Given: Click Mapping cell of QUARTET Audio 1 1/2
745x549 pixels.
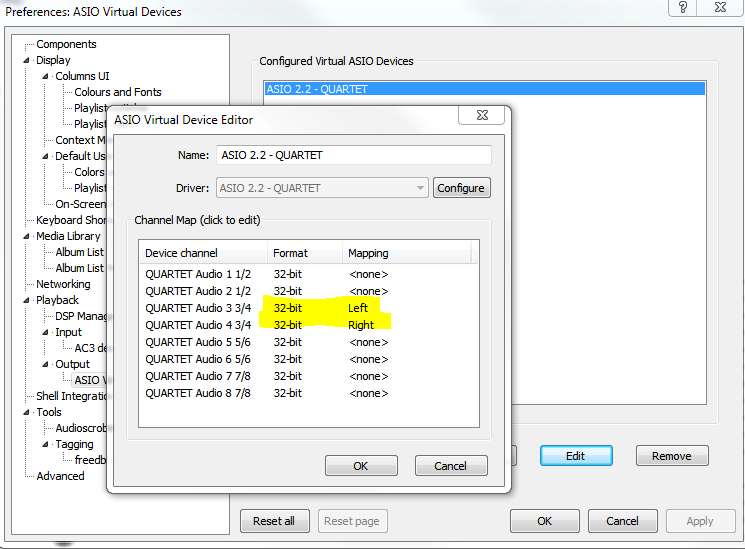Looking at the screenshot, I should point(368,274).
